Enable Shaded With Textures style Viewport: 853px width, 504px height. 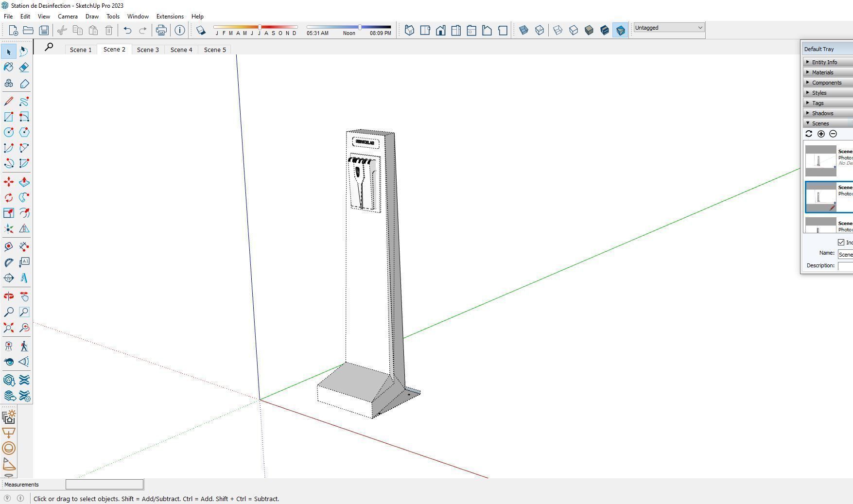pos(605,31)
